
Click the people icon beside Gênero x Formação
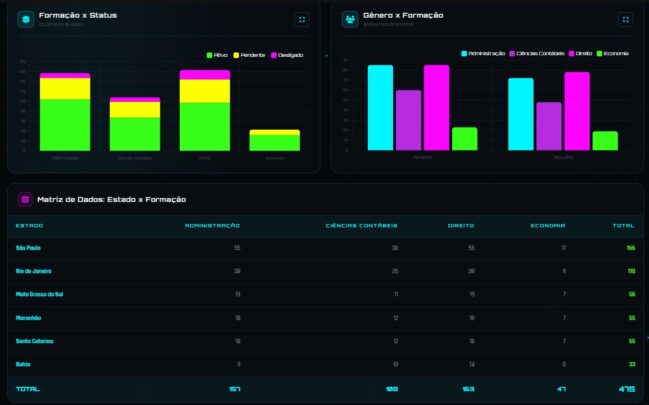pyautogui.click(x=350, y=19)
